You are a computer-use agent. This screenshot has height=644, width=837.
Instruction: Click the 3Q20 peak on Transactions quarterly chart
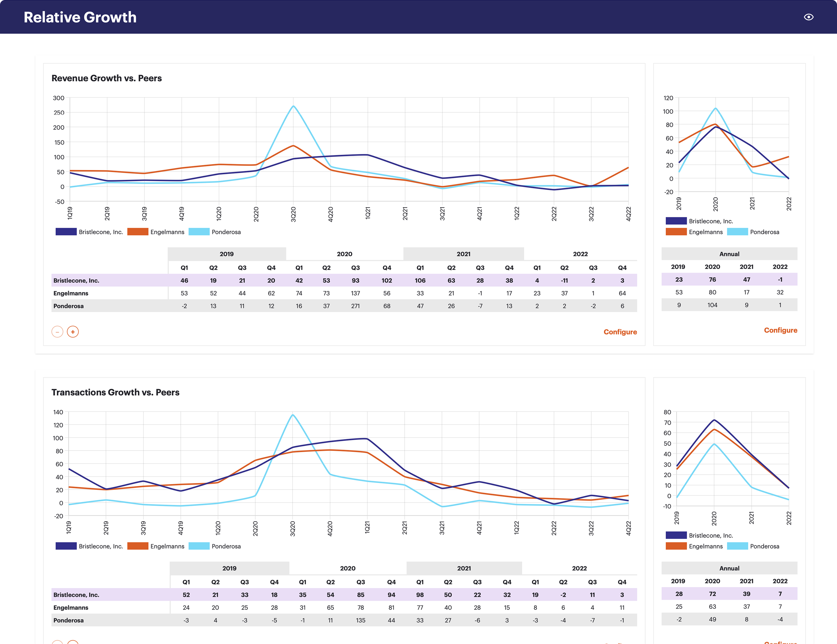[x=292, y=414]
